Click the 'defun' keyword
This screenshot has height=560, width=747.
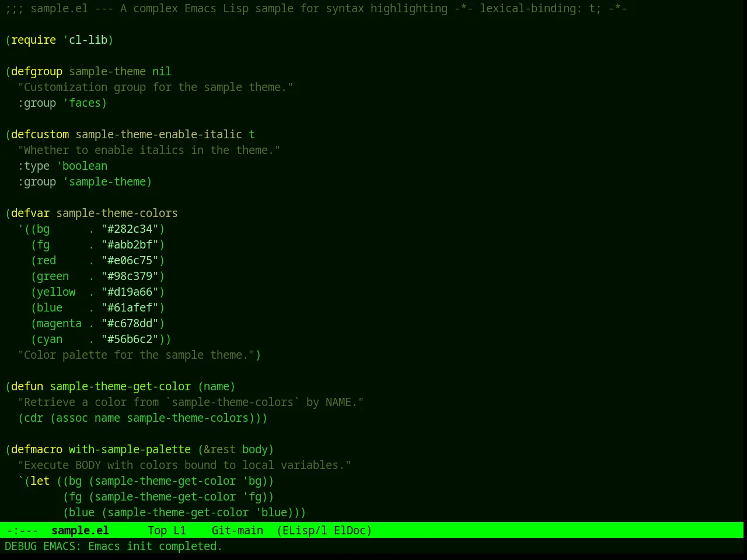(x=27, y=386)
